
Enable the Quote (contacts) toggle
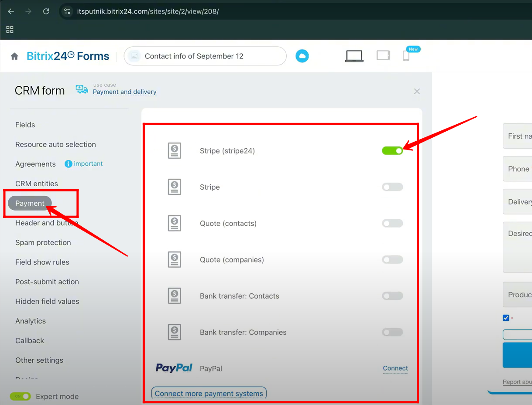coord(392,223)
